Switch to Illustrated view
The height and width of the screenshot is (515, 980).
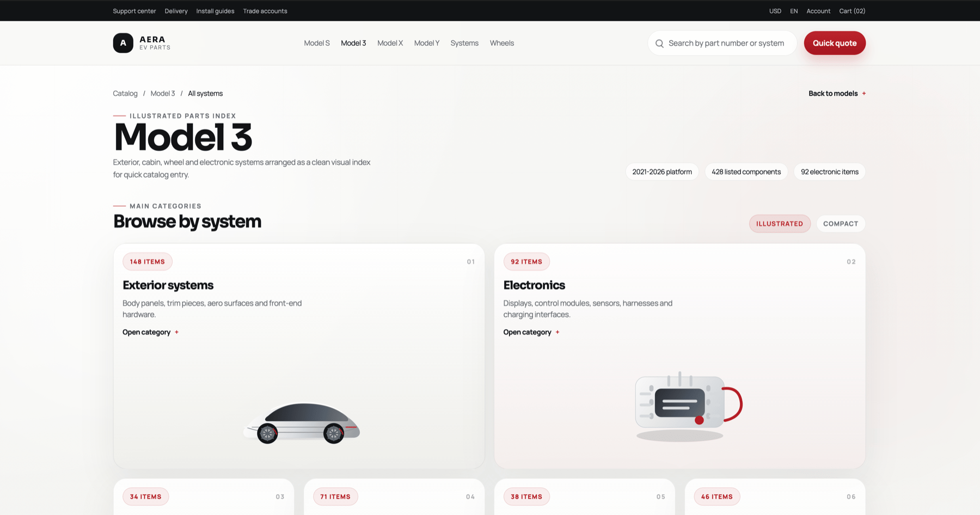point(780,224)
